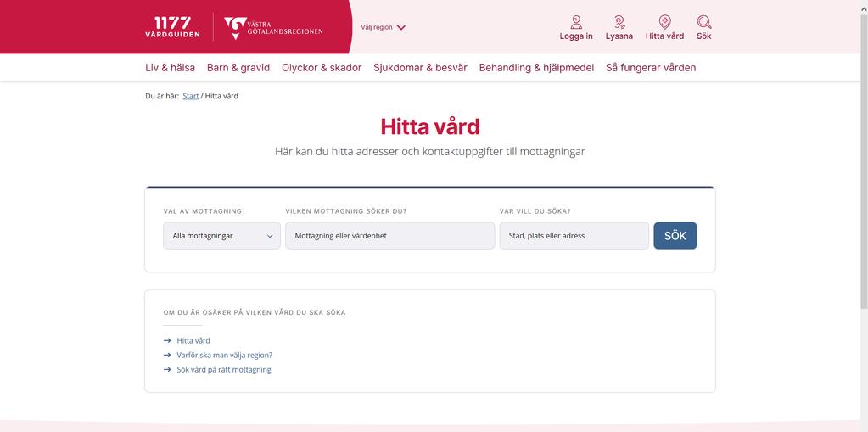
Task: Expand the Välj region dropdown
Action: 383,27
